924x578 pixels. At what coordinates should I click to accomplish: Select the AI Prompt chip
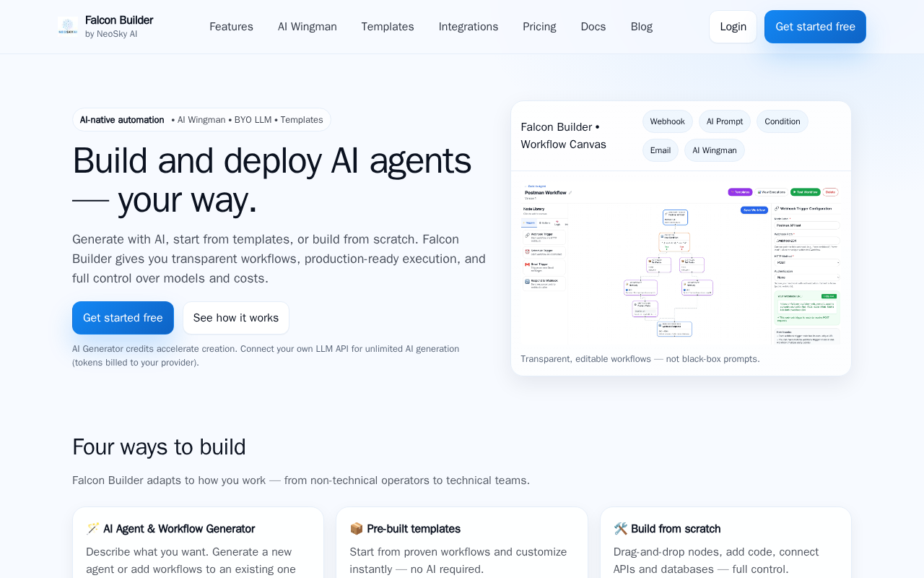(x=725, y=121)
